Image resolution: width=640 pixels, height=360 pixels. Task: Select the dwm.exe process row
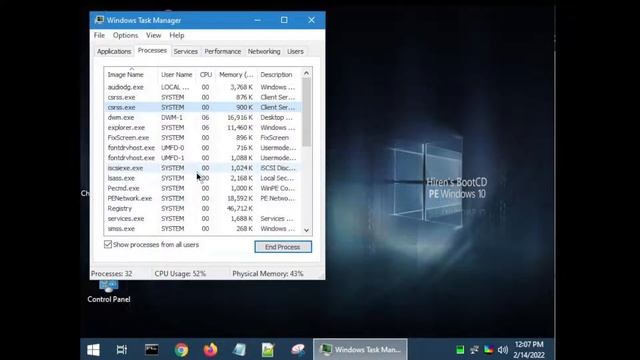point(203,118)
